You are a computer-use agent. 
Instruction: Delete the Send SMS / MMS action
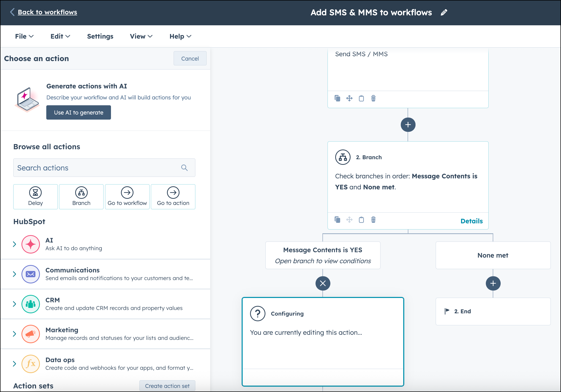373,98
